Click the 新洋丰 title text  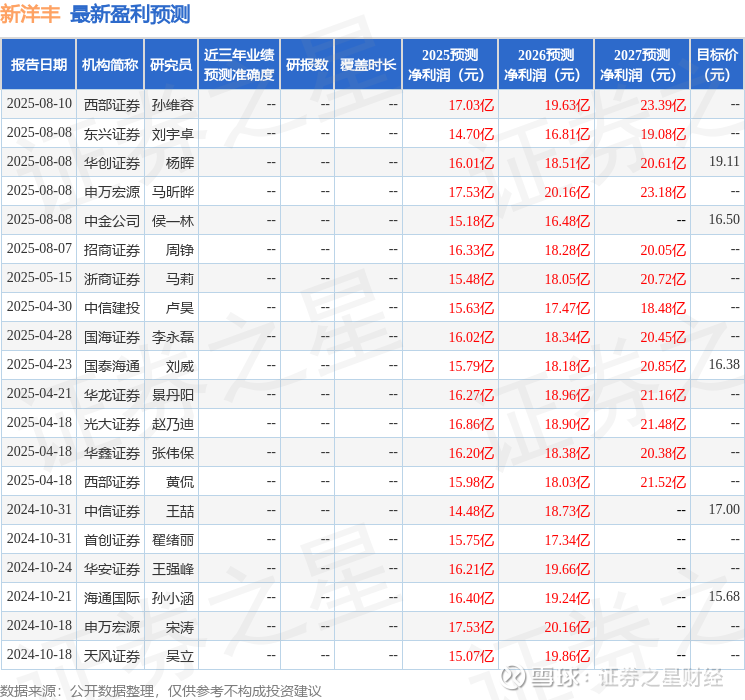pyautogui.click(x=30, y=14)
